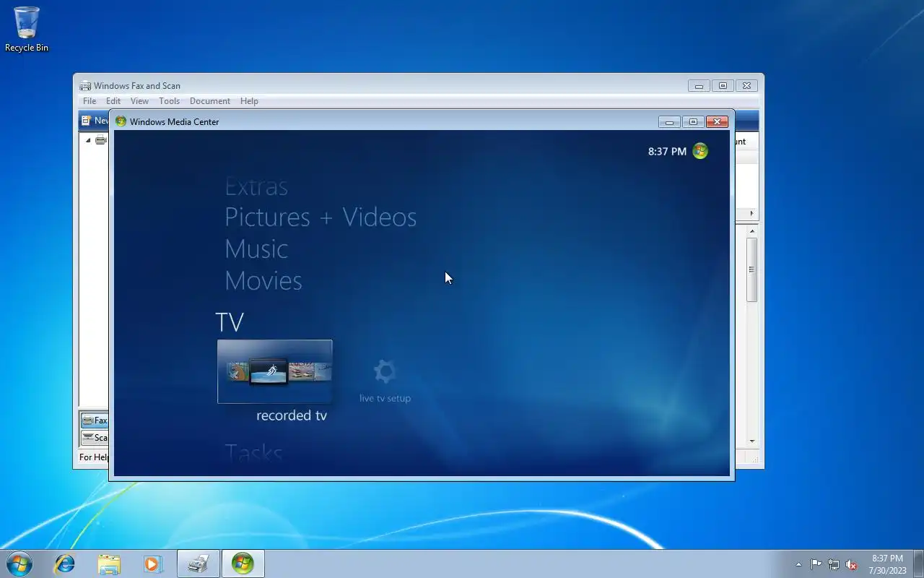Viewport: 924px width, 578px height.
Task: Open the recorded tv thumbnail
Action: tap(275, 371)
